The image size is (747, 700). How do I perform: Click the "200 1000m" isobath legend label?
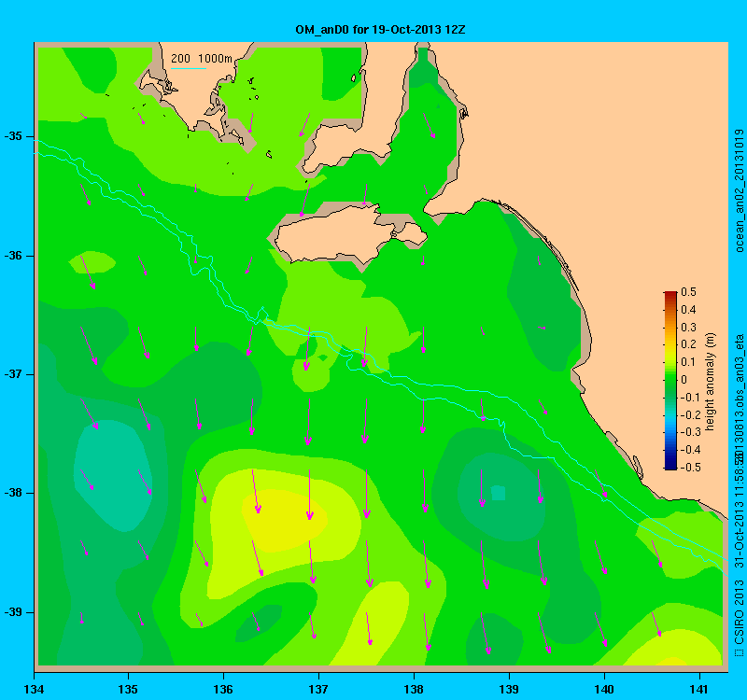pyautogui.click(x=202, y=59)
